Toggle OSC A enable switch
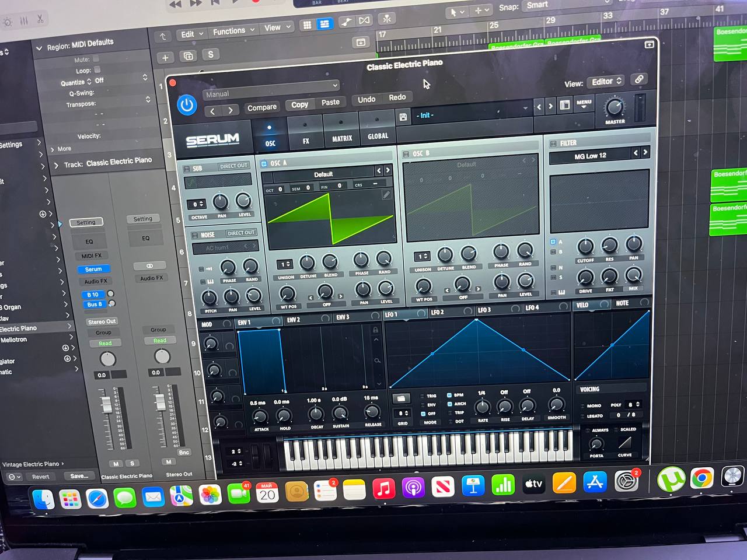Viewport: 747px width, 560px height. (264, 164)
